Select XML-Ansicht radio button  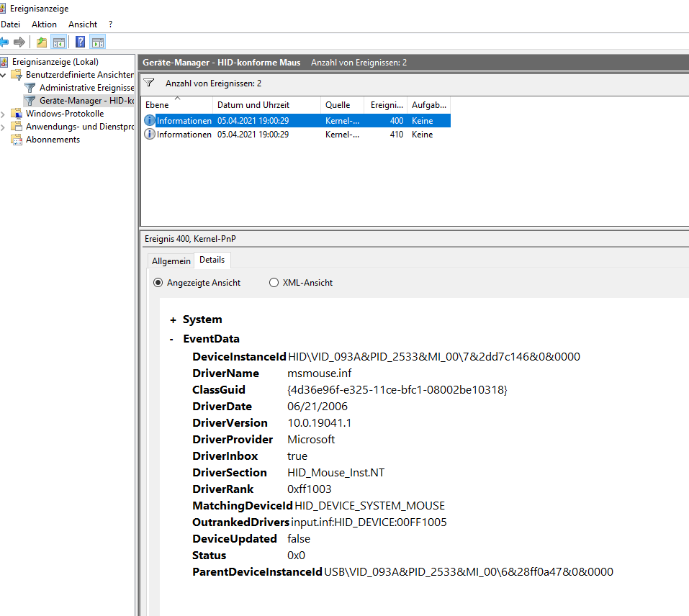(x=274, y=282)
